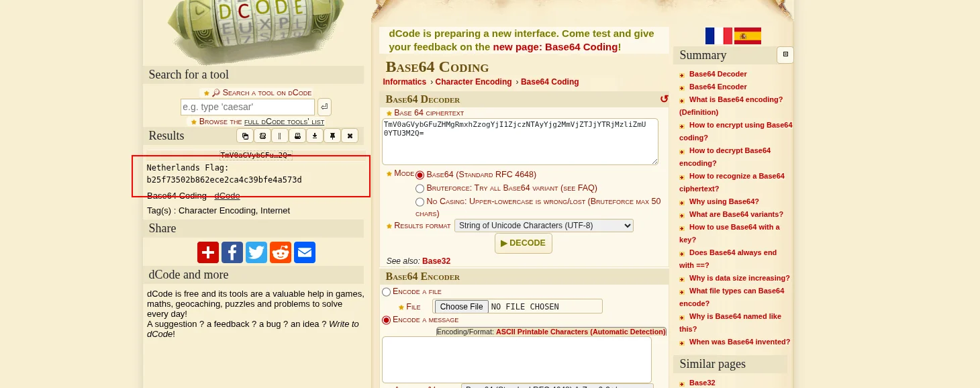Open Why using Base64 link

pos(724,201)
